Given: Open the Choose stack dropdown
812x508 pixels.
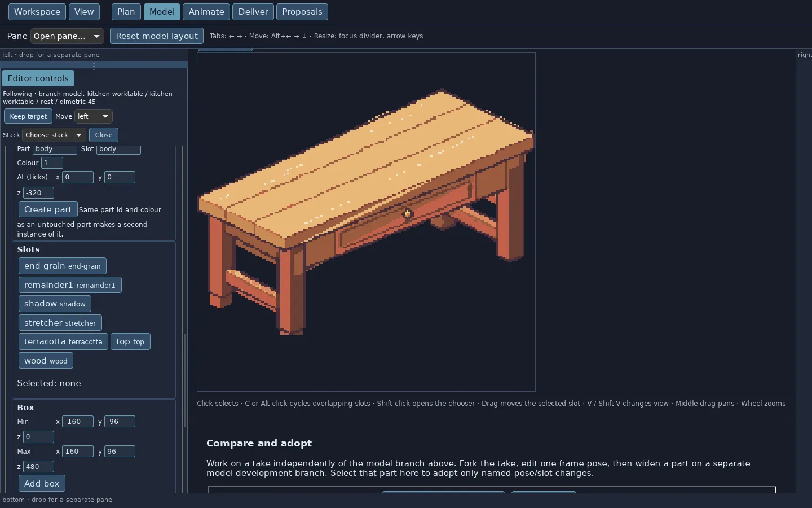Looking at the screenshot, I should (x=54, y=135).
